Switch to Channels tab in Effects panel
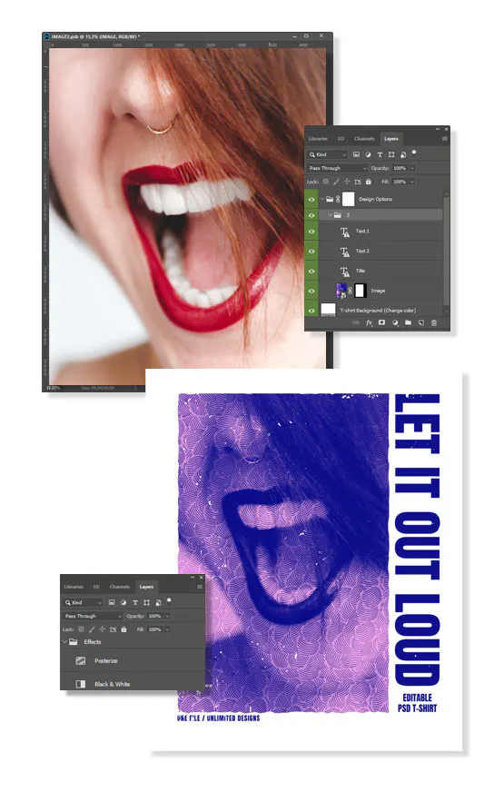This screenshot has width=504, height=812. [x=120, y=587]
